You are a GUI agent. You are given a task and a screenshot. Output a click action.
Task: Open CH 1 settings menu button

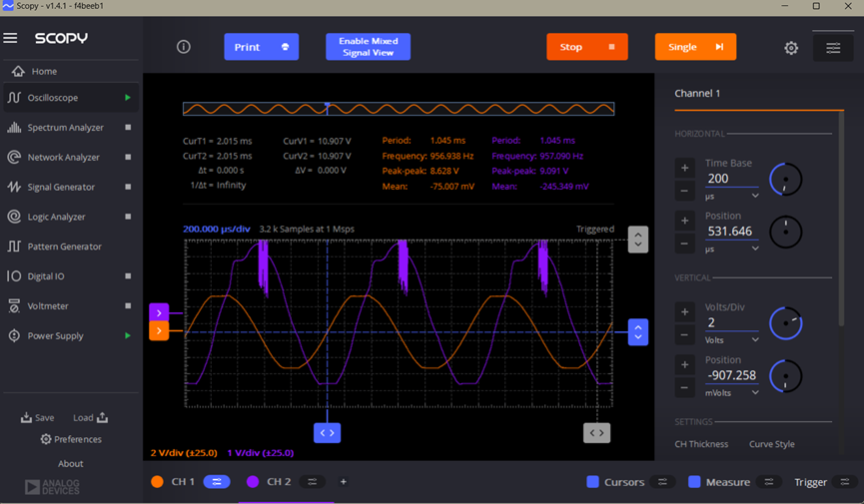coord(217,482)
